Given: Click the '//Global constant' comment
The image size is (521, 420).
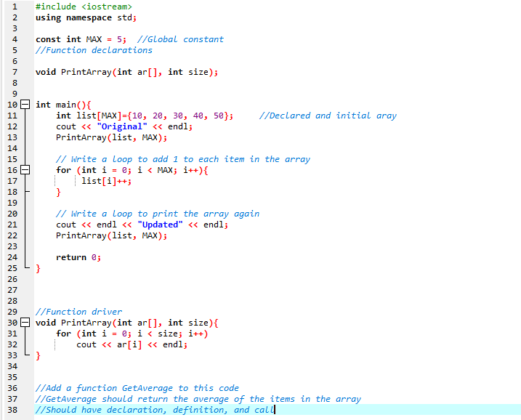Looking at the screenshot, I should pos(180,39).
